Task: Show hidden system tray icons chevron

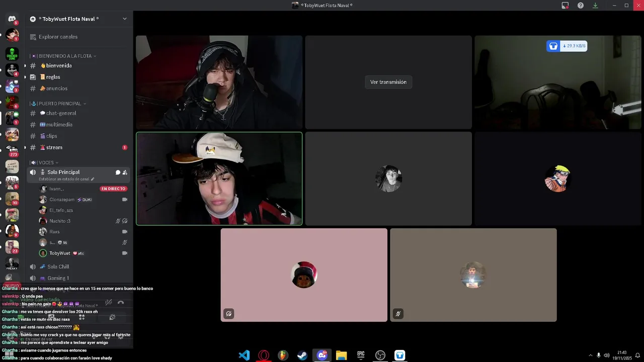Action: pyautogui.click(x=590, y=355)
